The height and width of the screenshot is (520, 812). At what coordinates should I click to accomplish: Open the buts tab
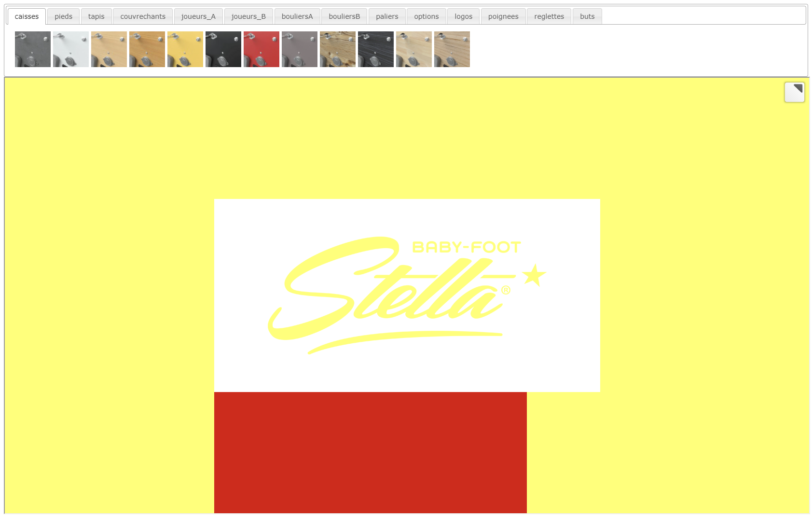pos(587,16)
